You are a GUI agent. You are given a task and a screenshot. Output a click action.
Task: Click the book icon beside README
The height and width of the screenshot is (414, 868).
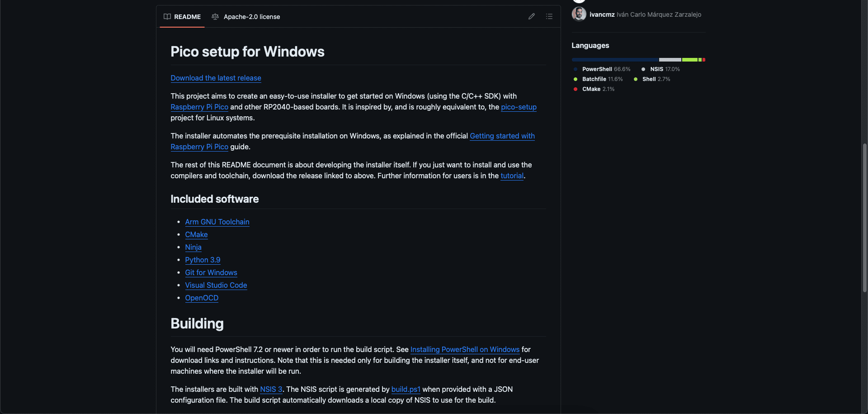pos(167,17)
